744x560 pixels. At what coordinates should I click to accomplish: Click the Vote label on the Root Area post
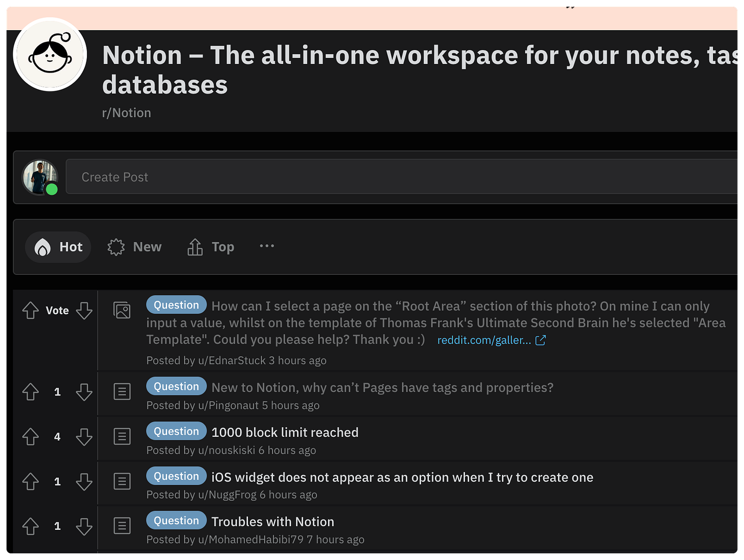(57, 311)
